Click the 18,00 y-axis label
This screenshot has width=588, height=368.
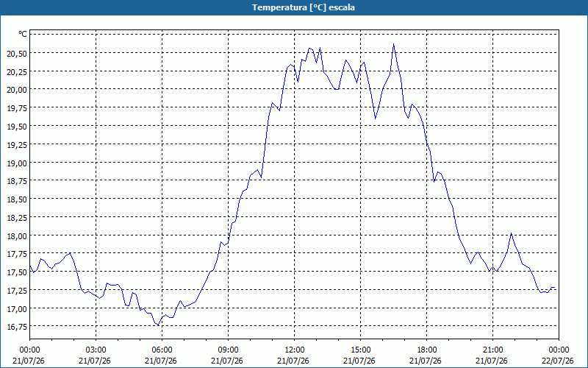[17, 236]
